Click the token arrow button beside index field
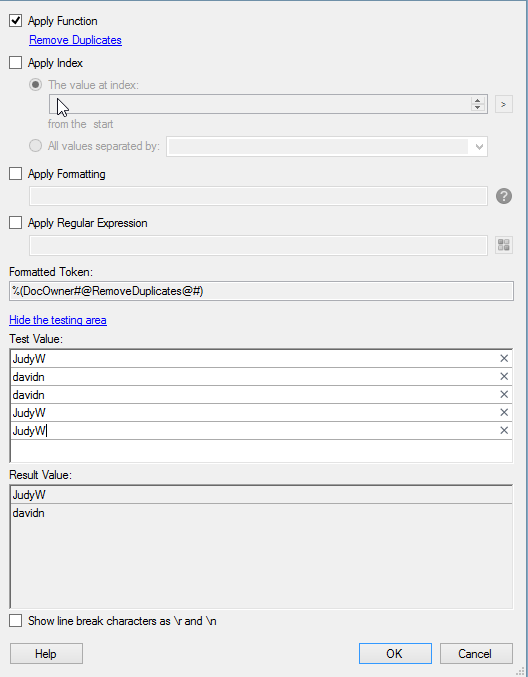Viewport: 528px width, 677px height. tap(503, 104)
